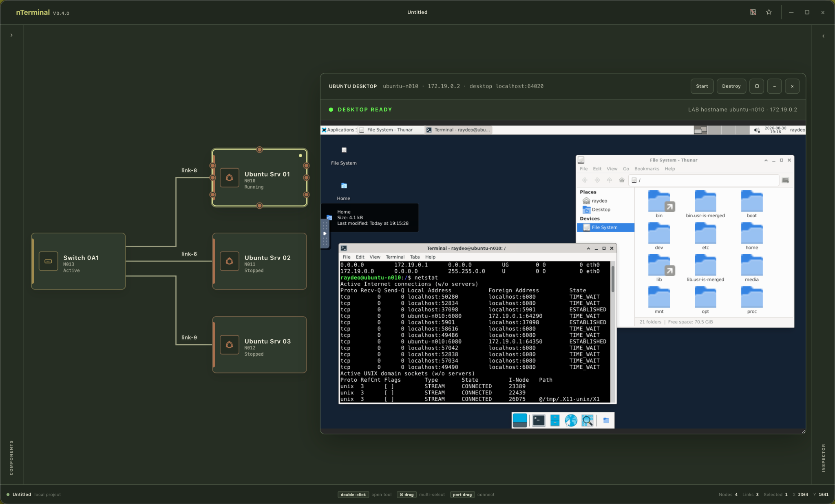Open Thunar Go menu
The width and height of the screenshot is (835, 504).
point(626,169)
